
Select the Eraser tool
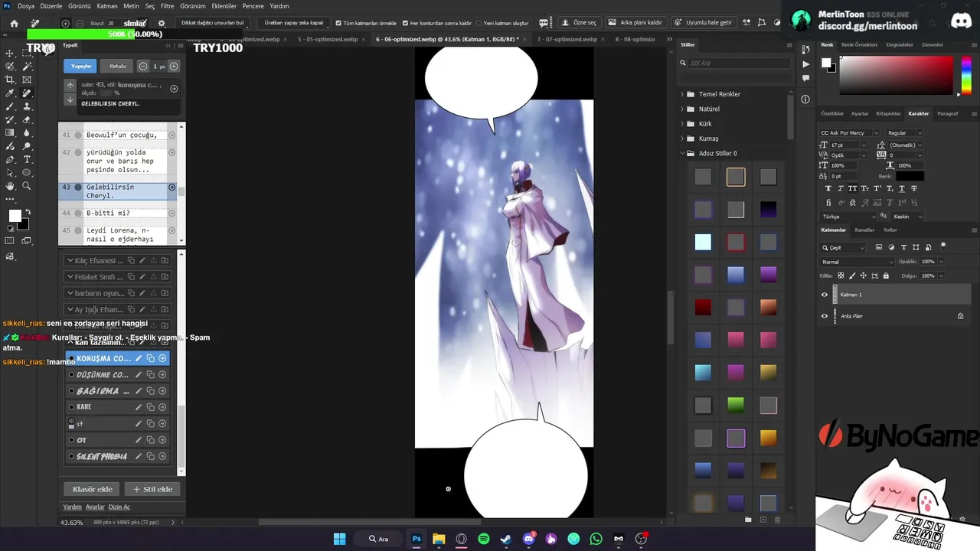(27, 120)
